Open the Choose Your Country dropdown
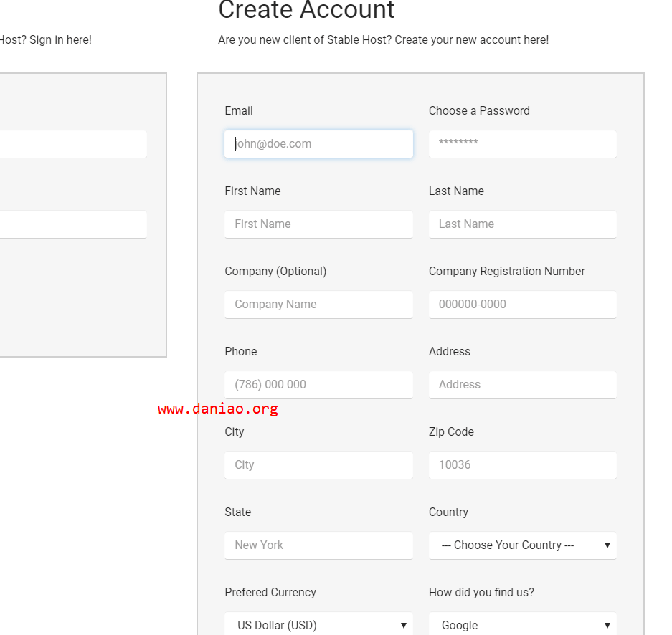Screen dimensions: 672x635 (522, 545)
